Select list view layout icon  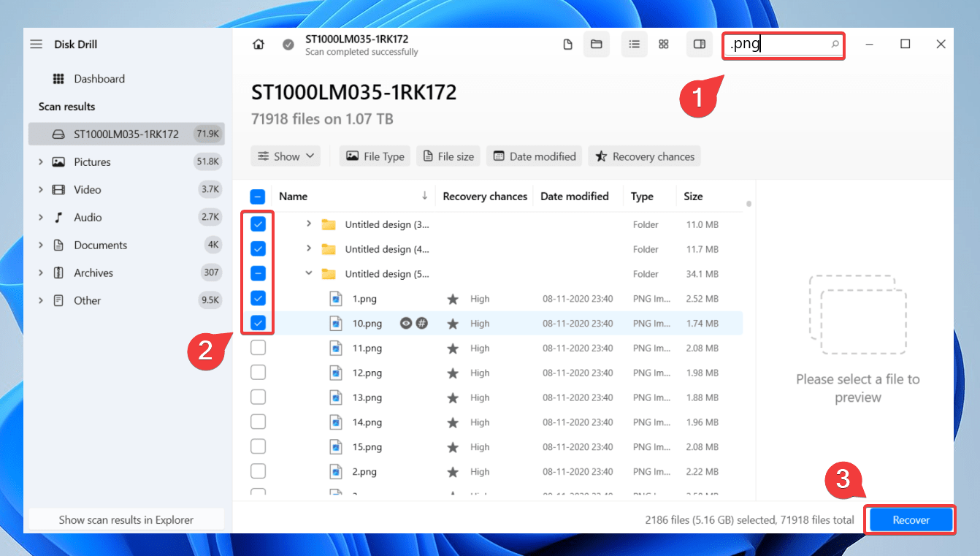click(634, 45)
